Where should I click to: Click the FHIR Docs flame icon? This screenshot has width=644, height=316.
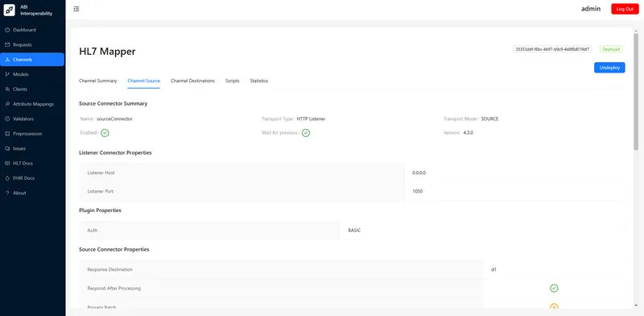click(7, 178)
